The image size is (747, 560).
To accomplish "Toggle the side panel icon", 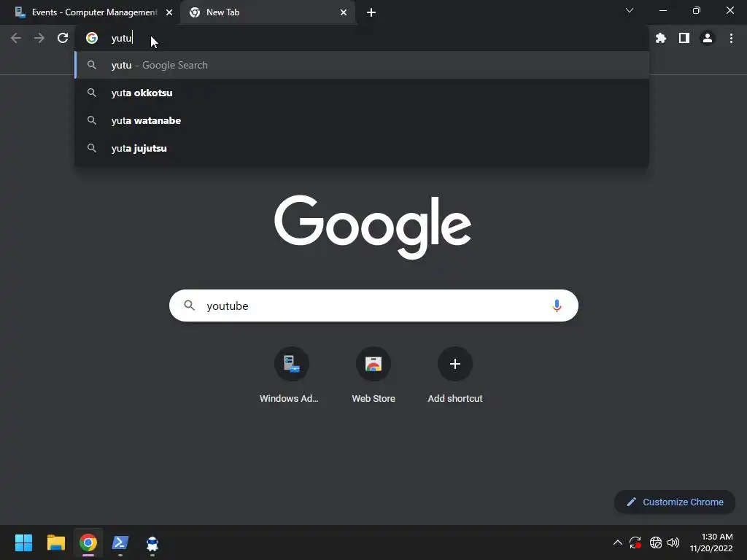I will tap(684, 38).
